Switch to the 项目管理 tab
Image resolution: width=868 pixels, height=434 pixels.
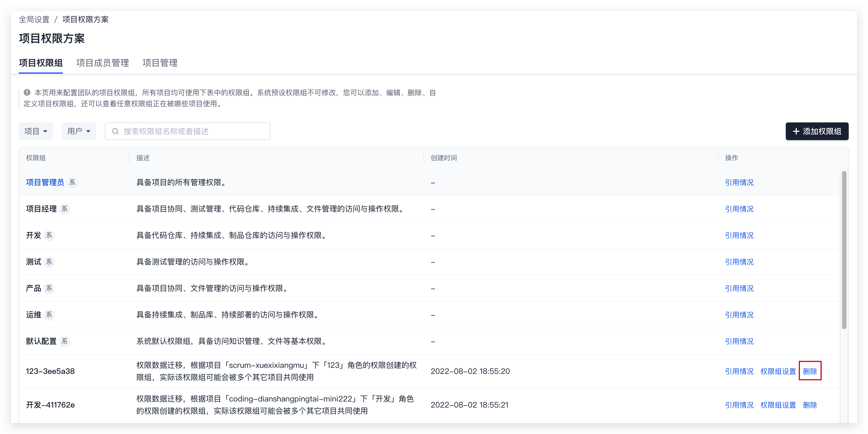tap(160, 63)
